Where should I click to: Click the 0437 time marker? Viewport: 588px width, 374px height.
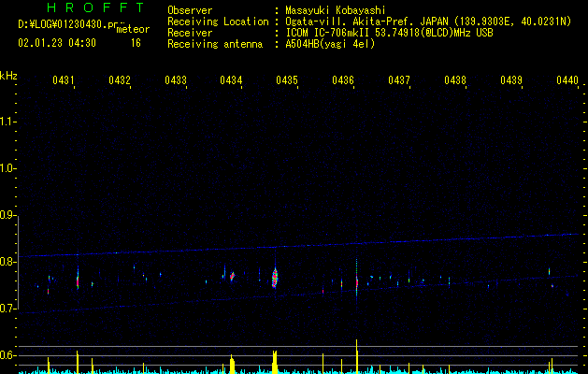click(399, 79)
